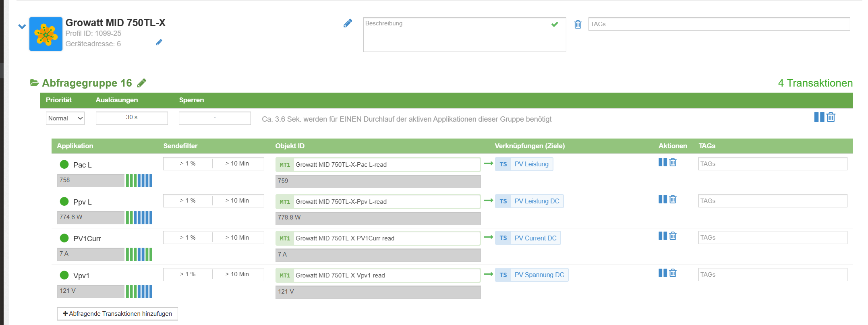This screenshot has height=325, width=868.
Task: Select Growatt MID 750TL-X-Pac L-read object
Action: tap(378, 164)
